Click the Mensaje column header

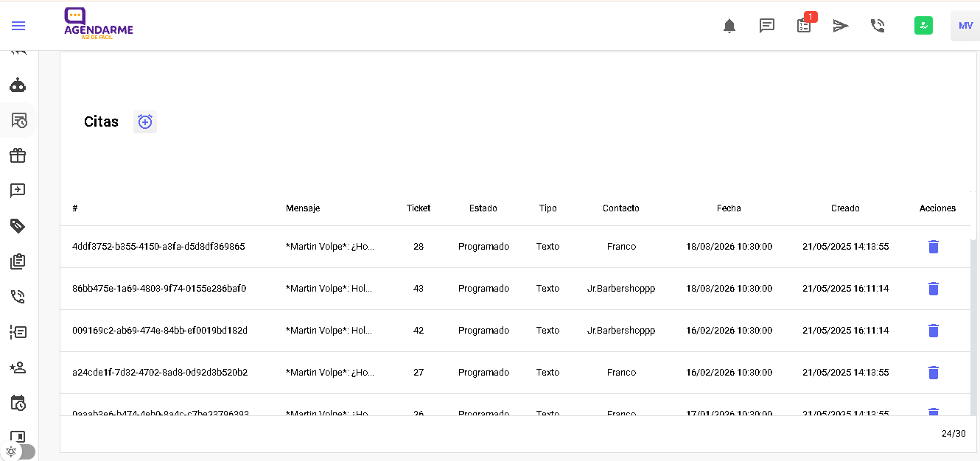[x=303, y=208]
